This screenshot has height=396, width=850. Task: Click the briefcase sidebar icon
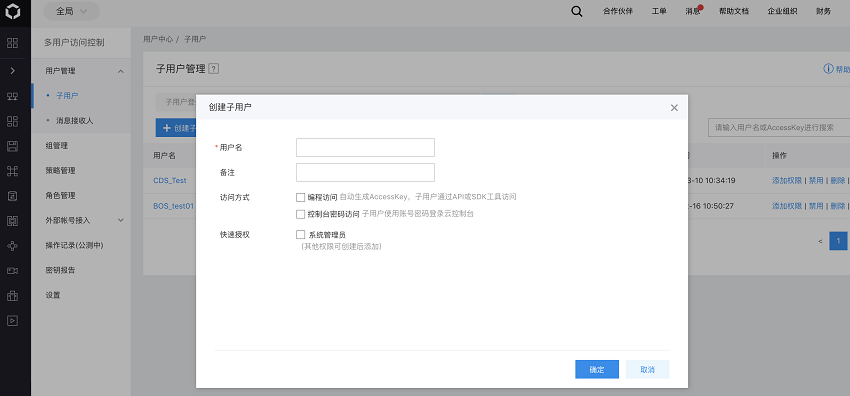[12, 295]
